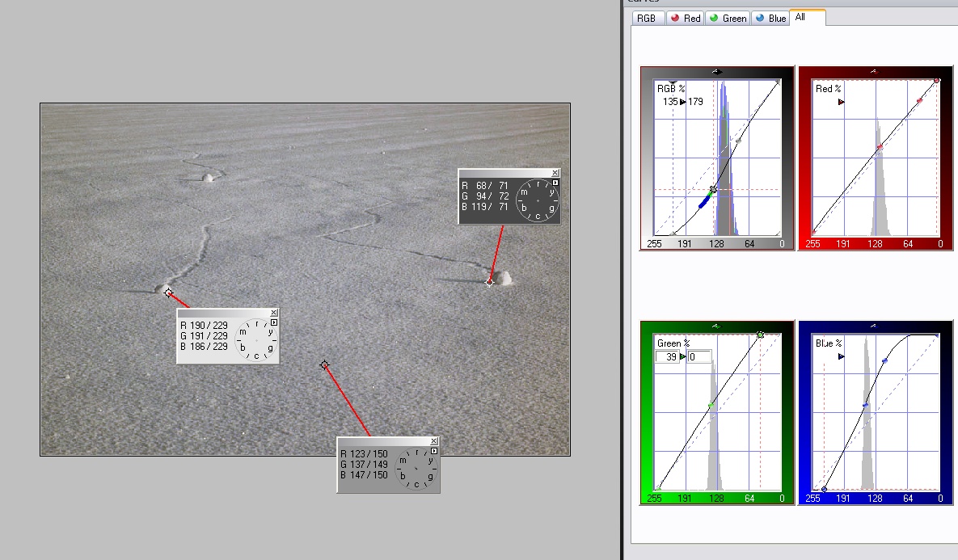The image size is (958, 560).
Task: Select the upper blue point on Blue curve
Action: pyautogui.click(x=884, y=361)
